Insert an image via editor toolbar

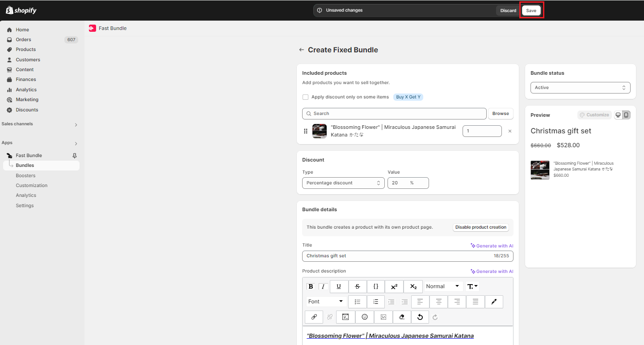click(383, 317)
